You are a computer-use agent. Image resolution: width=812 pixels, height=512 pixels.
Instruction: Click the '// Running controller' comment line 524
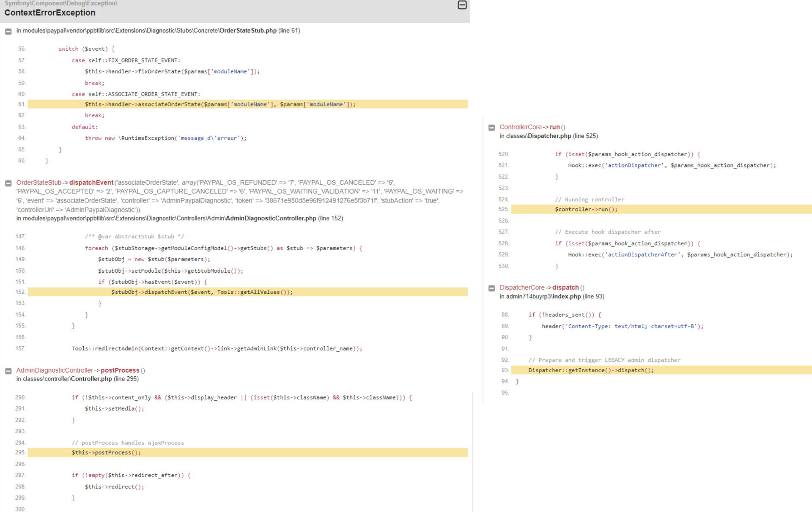point(590,200)
